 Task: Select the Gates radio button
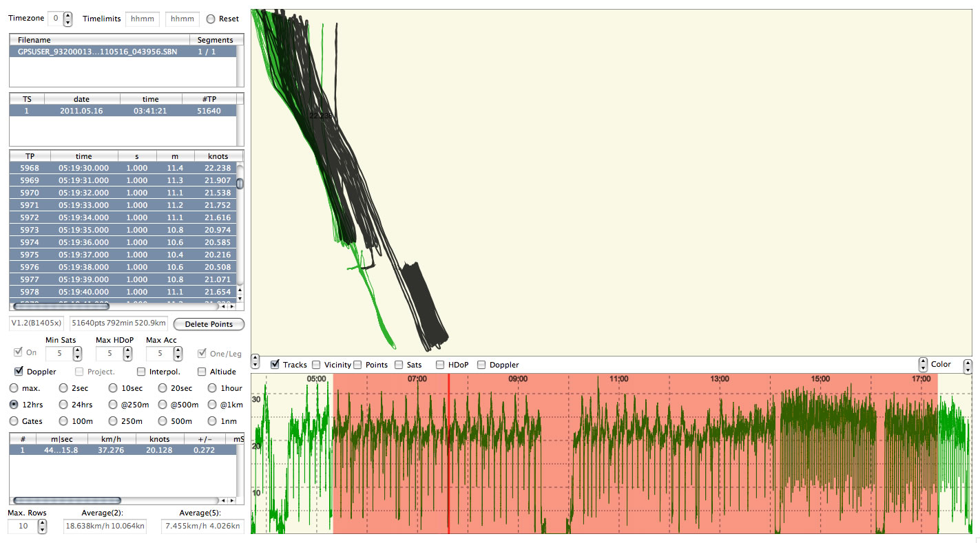point(14,421)
